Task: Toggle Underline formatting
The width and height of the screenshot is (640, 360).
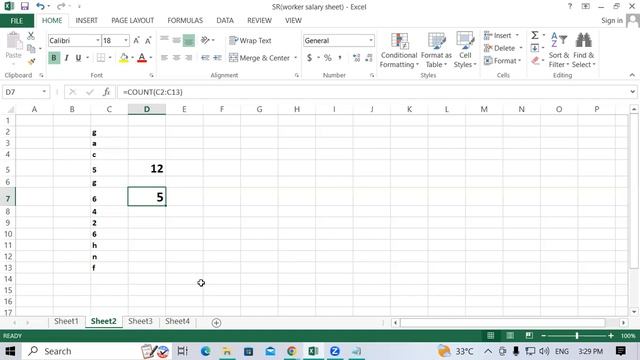Action: 78,58
